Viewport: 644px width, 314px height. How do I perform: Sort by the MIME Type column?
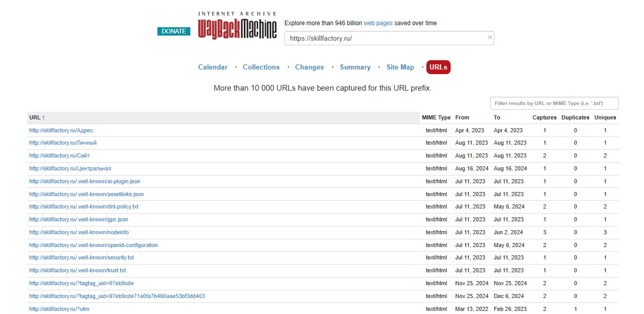tap(436, 117)
